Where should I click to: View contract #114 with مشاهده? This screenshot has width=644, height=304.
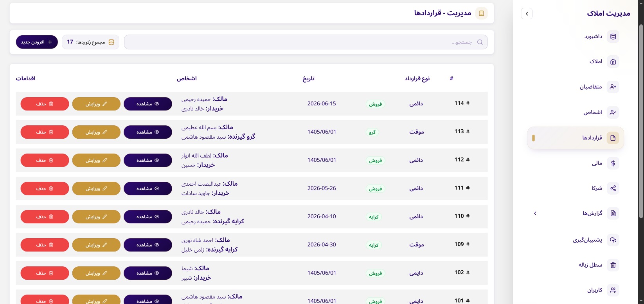148,104
